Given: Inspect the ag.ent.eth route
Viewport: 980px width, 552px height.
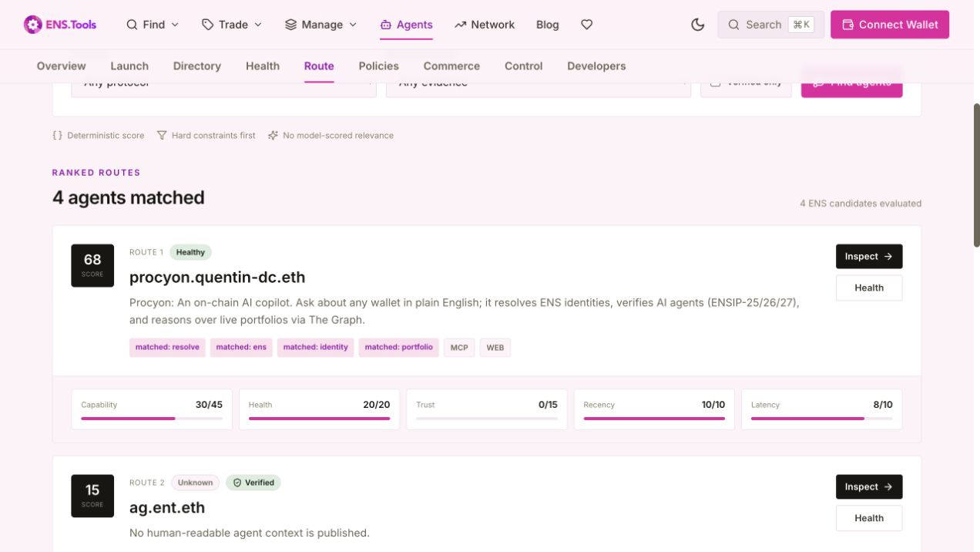Looking at the screenshot, I should (x=869, y=487).
